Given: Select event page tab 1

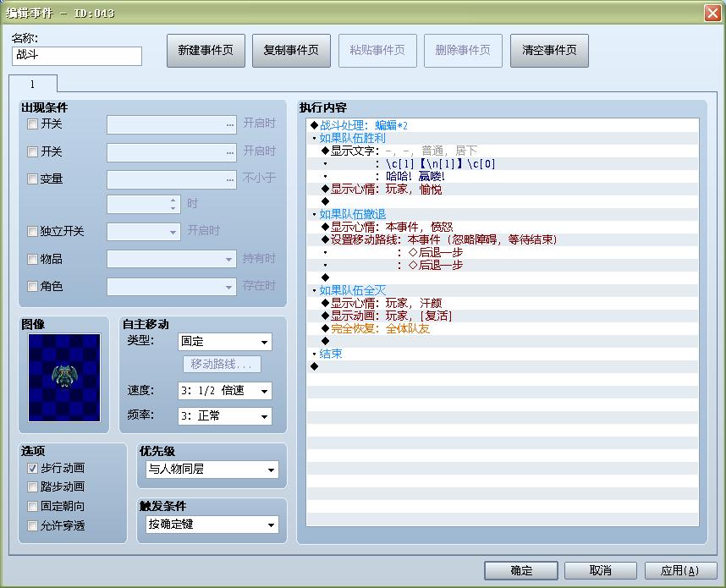Looking at the screenshot, I should coord(33,84).
